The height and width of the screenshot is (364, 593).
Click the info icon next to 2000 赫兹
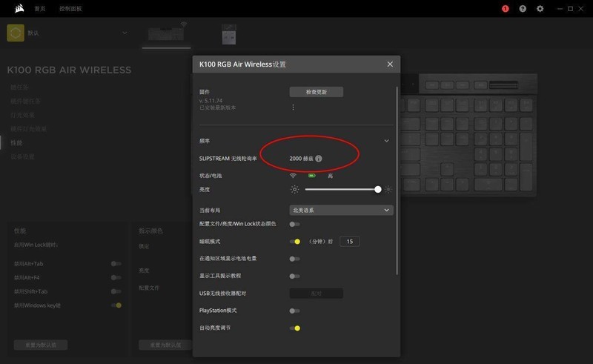pyautogui.click(x=319, y=159)
